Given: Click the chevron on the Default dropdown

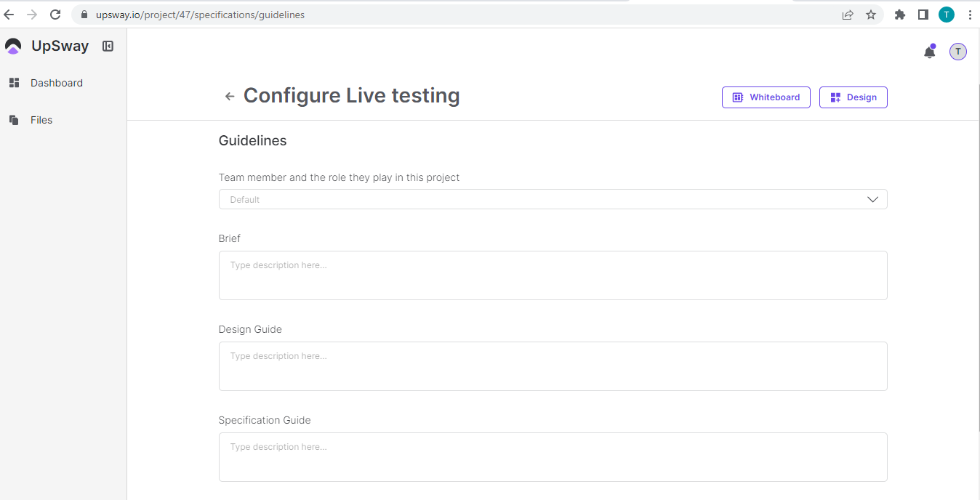Looking at the screenshot, I should point(872,199).
